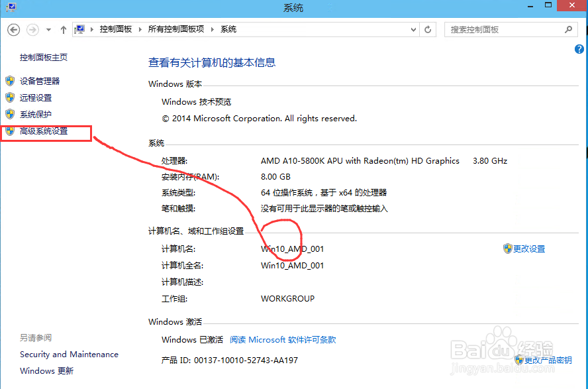Open the address bar history dropdown

[x=413, y=29]
